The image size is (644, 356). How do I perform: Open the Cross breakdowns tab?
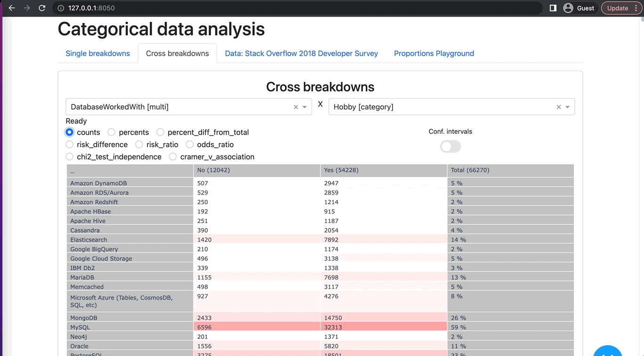point(177,53)
